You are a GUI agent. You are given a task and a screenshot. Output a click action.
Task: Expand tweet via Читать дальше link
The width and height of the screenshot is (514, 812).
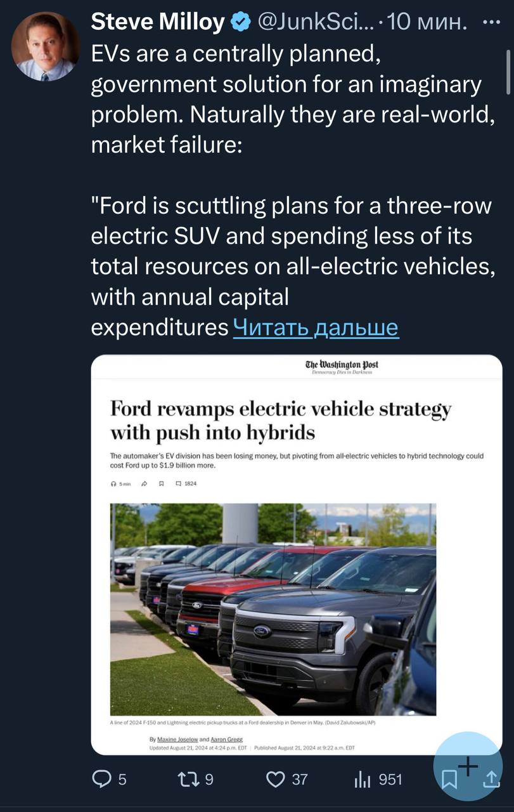pyautogui.click(x=316, y=327)
